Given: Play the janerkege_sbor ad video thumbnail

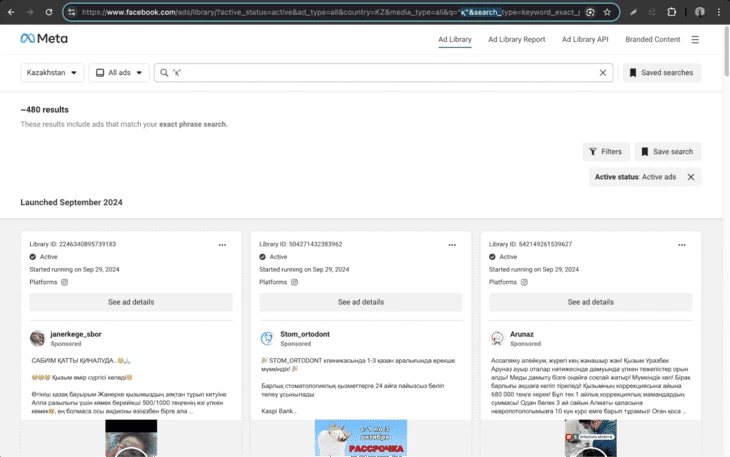Looking at the screenshot, I should point(131,438).
